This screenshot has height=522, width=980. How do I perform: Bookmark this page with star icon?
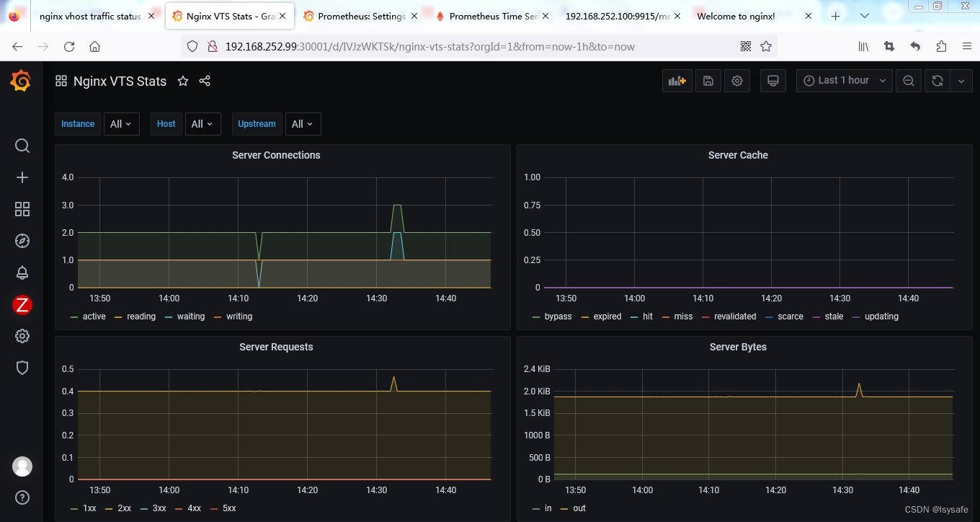coord(766,46)
